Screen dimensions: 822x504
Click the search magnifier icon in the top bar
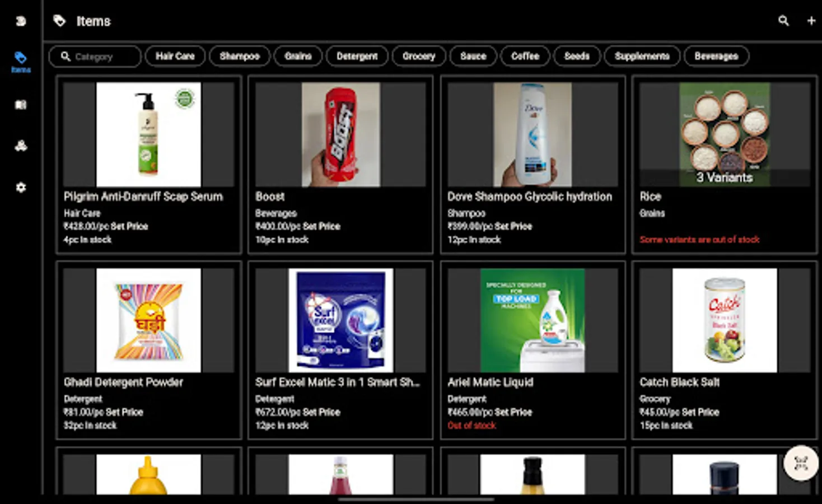(x=783, y=21)
